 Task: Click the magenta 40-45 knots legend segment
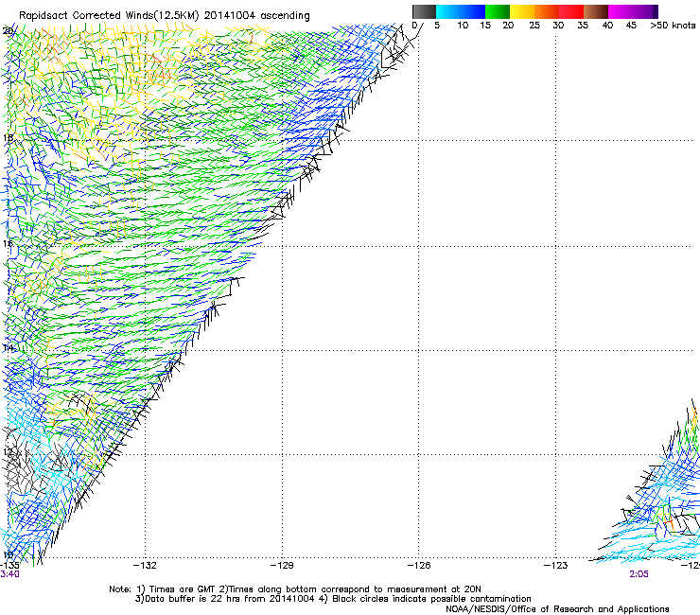[621, 11]
